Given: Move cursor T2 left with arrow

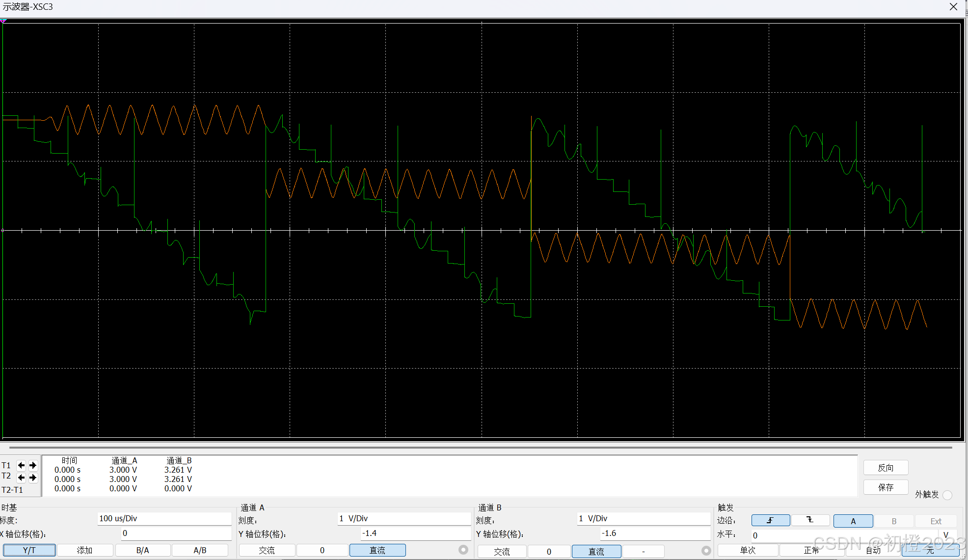Looking at the screenshot, I should coord(21,478).
